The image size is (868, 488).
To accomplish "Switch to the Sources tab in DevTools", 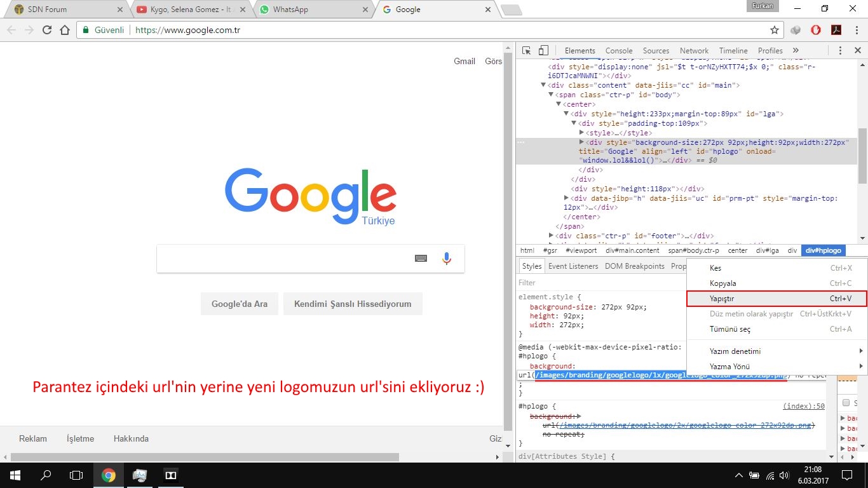I will [x=656, y=50].
